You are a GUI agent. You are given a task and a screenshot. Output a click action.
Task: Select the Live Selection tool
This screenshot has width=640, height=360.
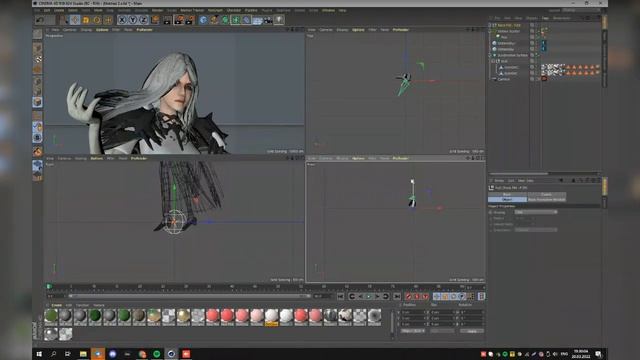(x=64, y=20)
